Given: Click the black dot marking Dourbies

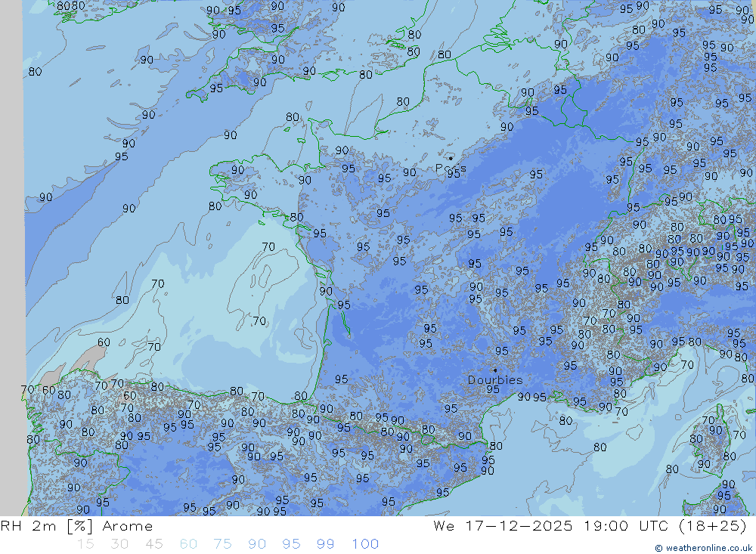Looking at the screenshot, I should [495, 370].
